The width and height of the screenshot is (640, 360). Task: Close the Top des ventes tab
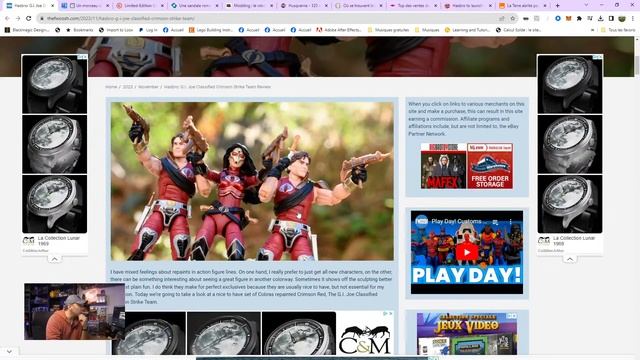pyautogui.click(x=436, y=6)
